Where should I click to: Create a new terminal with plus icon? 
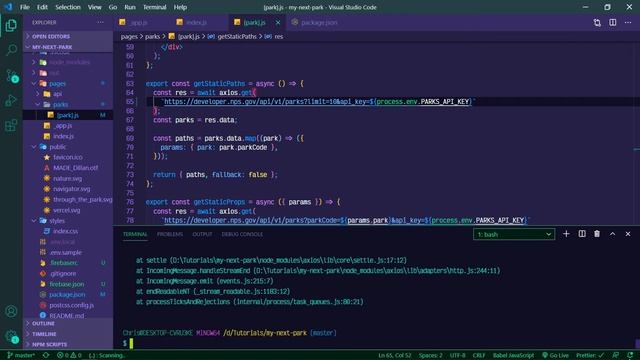coord(566,234)
